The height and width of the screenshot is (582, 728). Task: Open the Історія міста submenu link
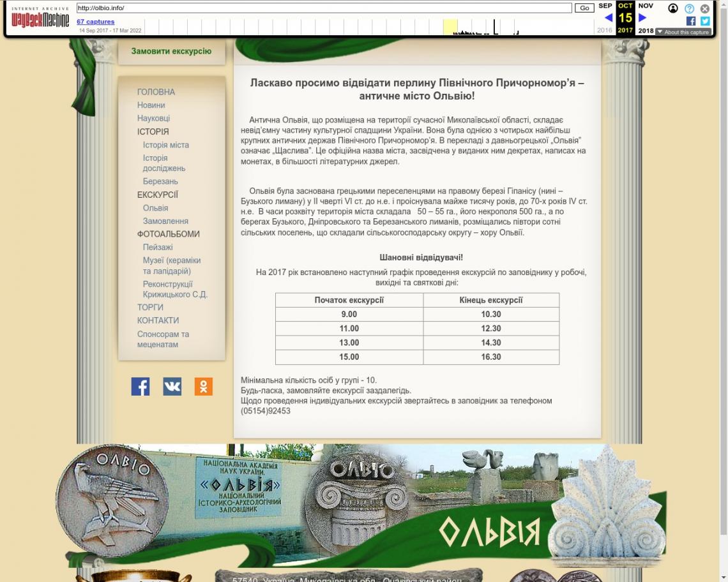point(166,145)
